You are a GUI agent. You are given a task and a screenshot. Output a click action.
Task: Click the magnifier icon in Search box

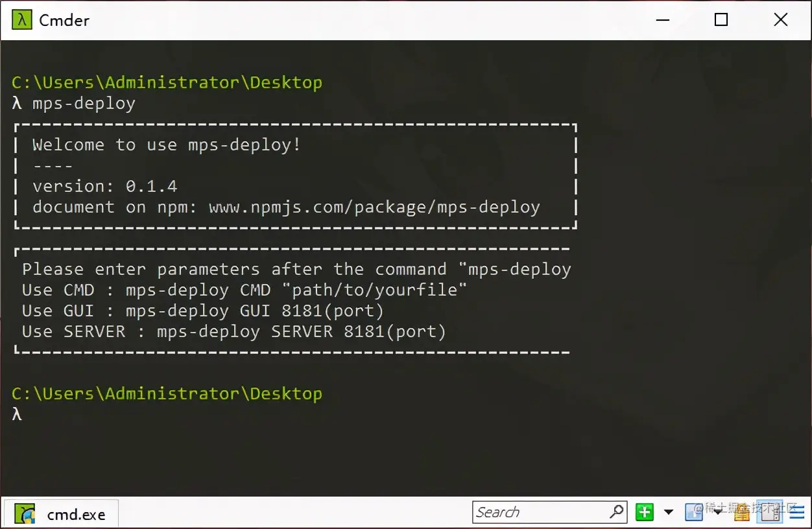(x=617, y=512)
